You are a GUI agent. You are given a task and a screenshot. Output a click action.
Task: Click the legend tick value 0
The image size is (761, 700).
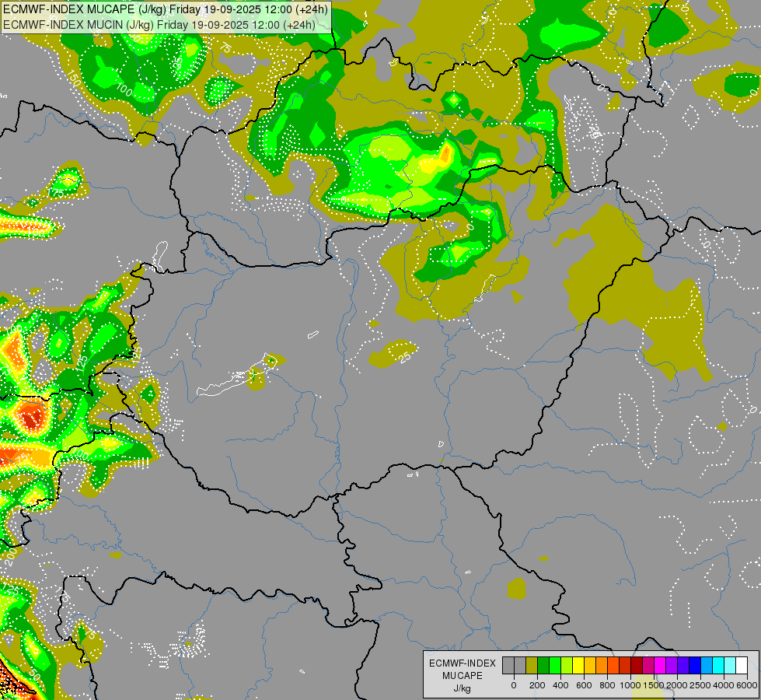point(514,685)
